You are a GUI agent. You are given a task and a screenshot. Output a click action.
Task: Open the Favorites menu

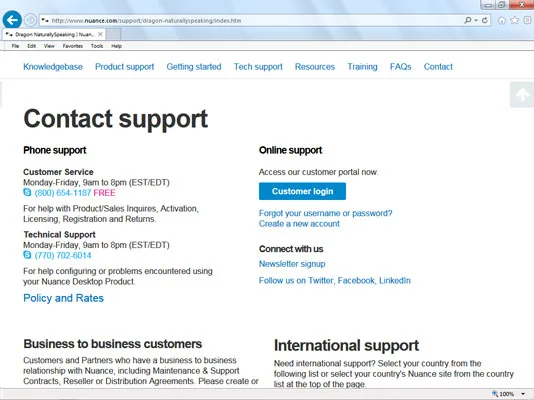coord(73,46)
